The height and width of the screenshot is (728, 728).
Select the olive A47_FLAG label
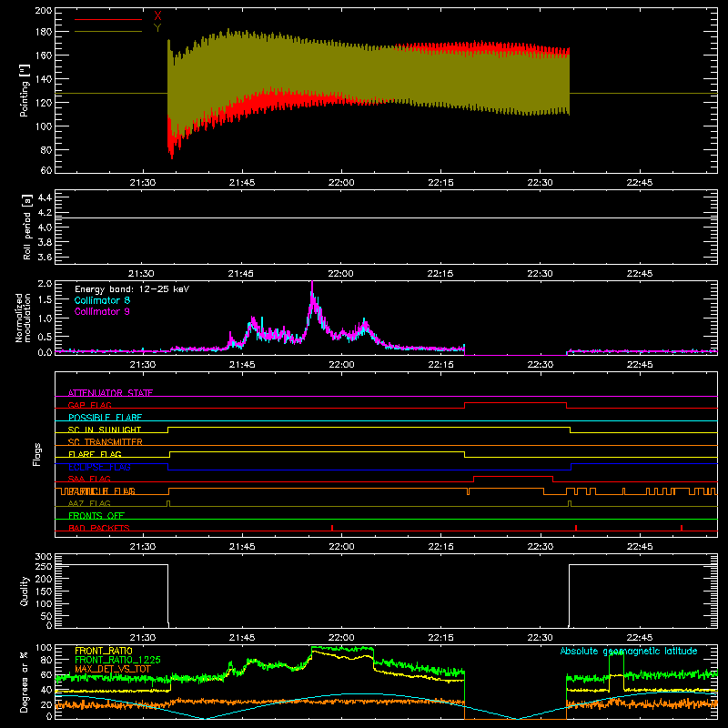pyautogui.click(x=89, y=503)
